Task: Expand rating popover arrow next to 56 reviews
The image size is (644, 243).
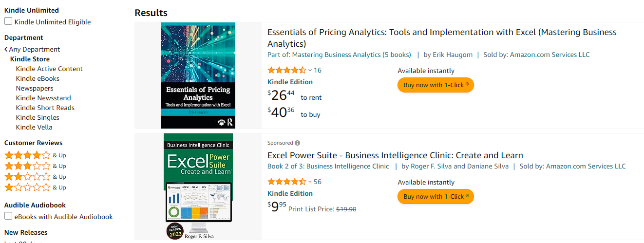Action: point(310,182)
